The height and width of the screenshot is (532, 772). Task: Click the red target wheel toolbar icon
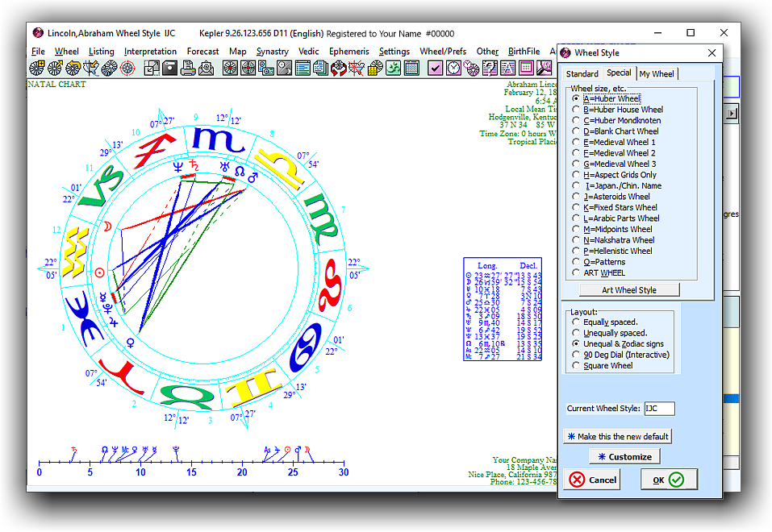click(x=127, y=69)
